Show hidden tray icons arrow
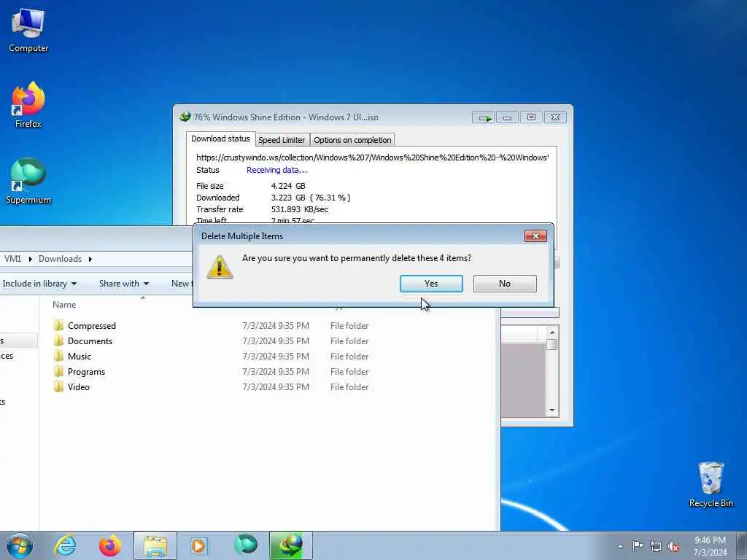Image resolution: width=747 pixels, height=560 pixels. pyautogui.click(x=620, y=546)
